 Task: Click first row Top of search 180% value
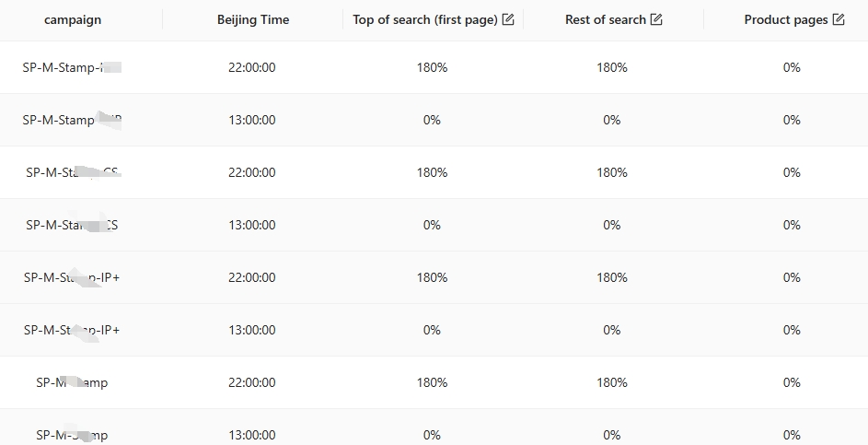coord(433,67)
